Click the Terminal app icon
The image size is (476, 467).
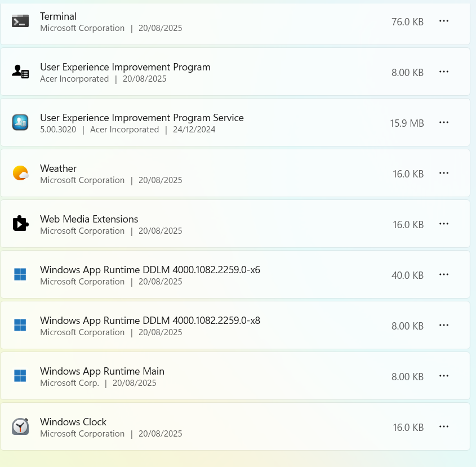(x=20, y=21)
